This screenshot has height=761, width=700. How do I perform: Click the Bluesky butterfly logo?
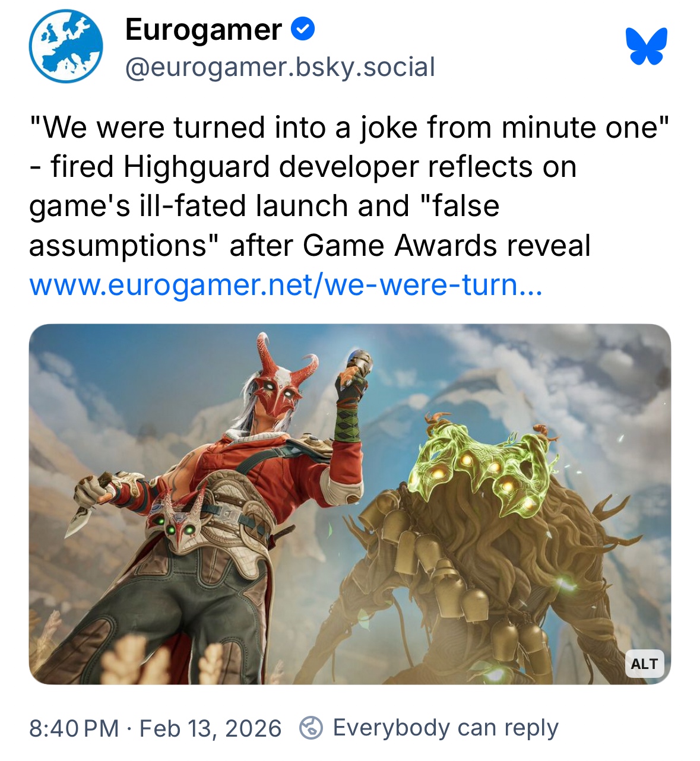646,46
